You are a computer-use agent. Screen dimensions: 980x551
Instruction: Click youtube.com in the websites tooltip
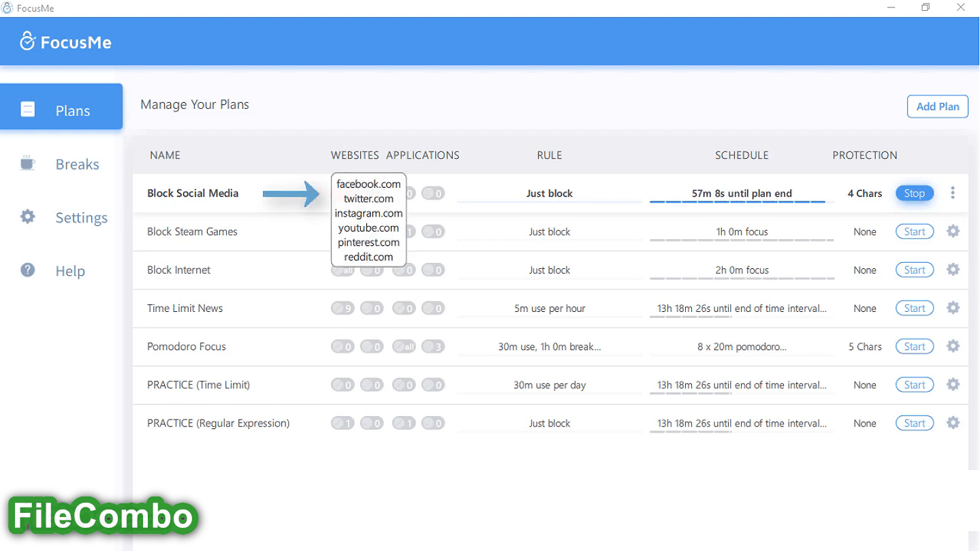(x=368, y=227)
